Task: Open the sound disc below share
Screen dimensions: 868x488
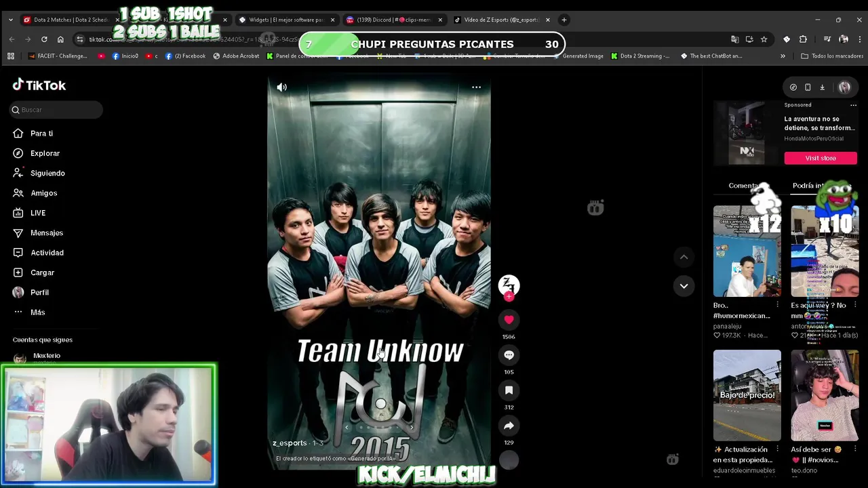Action: (509, 460)
